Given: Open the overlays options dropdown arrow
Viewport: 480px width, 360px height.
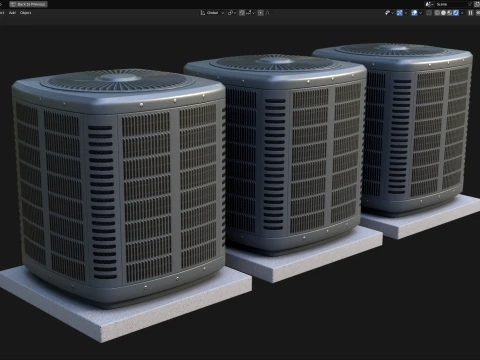Looking at the screenshot, I should pos(420,13).
